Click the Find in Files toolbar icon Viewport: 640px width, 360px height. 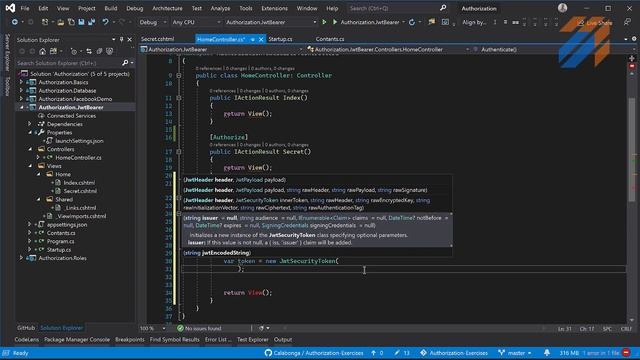[x=431, y=22]
